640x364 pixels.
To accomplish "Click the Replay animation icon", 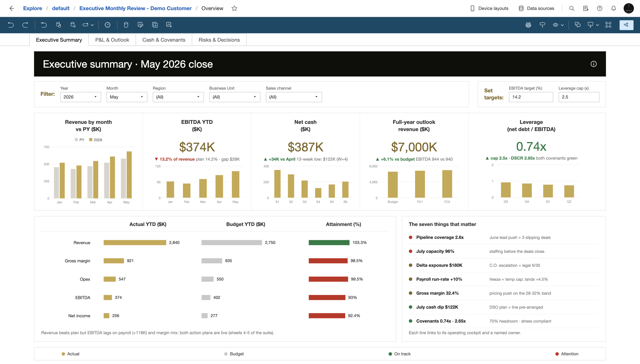I will (85, 25).
